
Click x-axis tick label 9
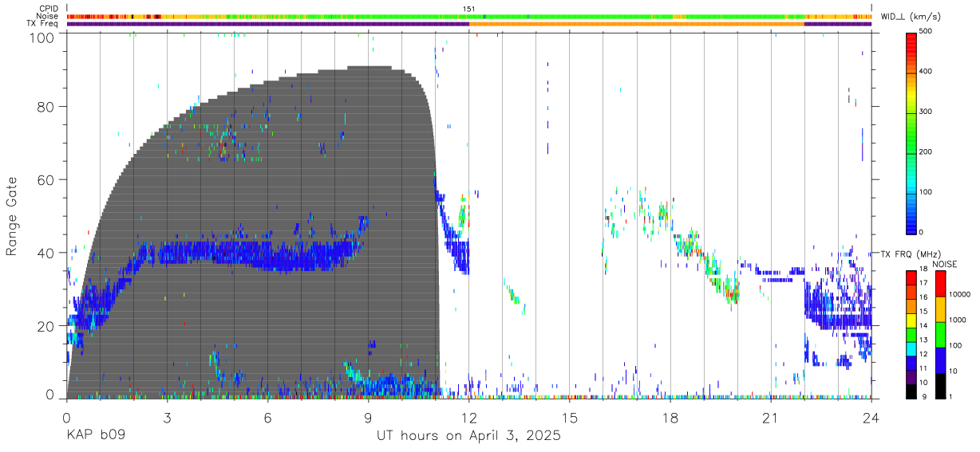click(369, 418)
